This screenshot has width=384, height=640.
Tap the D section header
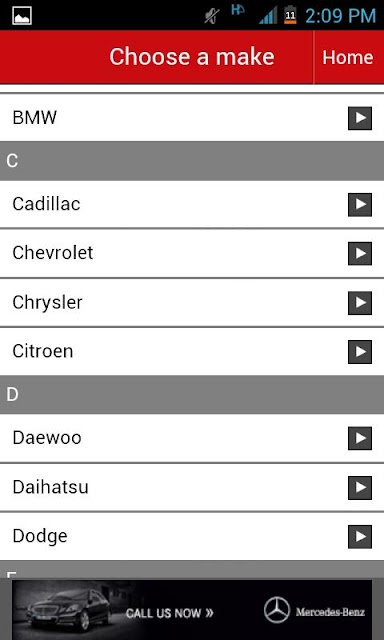click(x=192, y=395)
